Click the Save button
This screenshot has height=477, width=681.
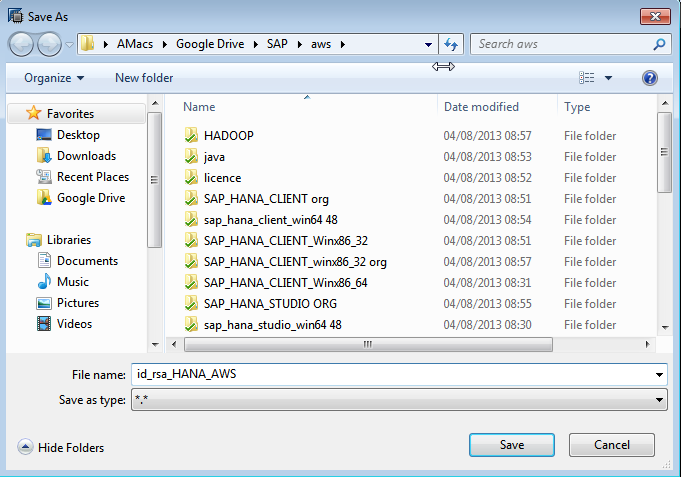(512, 445)
